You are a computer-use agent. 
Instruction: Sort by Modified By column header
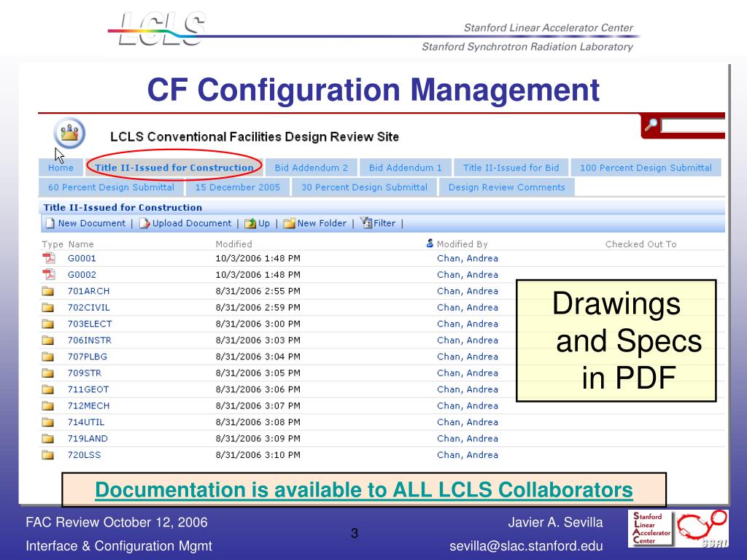462,244
